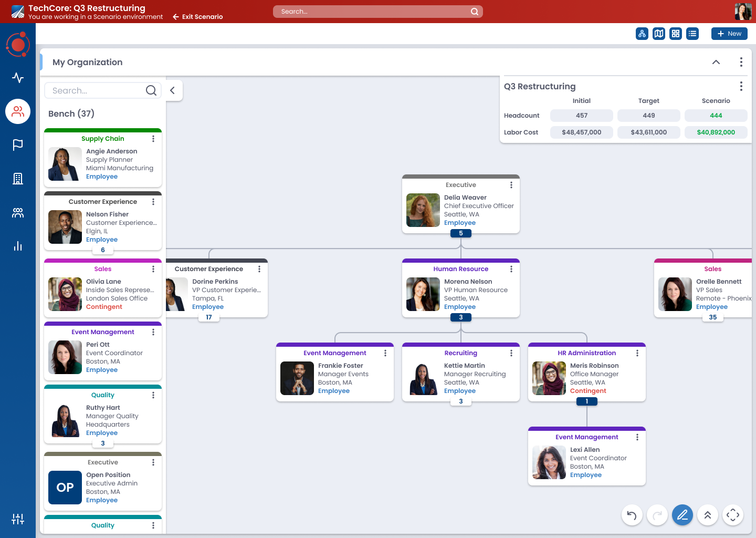Expand Kettie Martin's 3 reports badge
The image size is (756, 538).
pyautogui.click(x=461, y=401)
